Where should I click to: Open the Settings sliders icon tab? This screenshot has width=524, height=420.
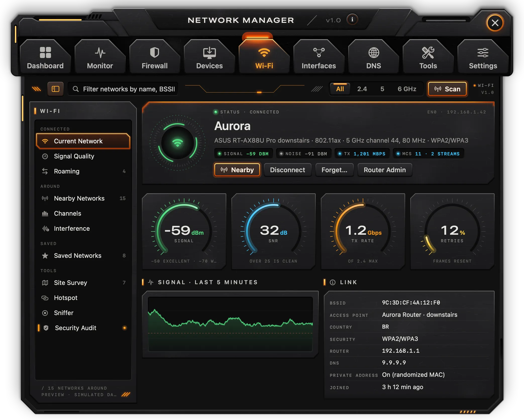click(483, 52)
